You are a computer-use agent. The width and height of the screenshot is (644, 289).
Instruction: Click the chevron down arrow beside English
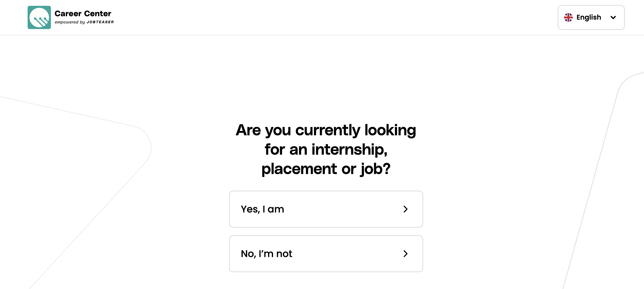613,17
